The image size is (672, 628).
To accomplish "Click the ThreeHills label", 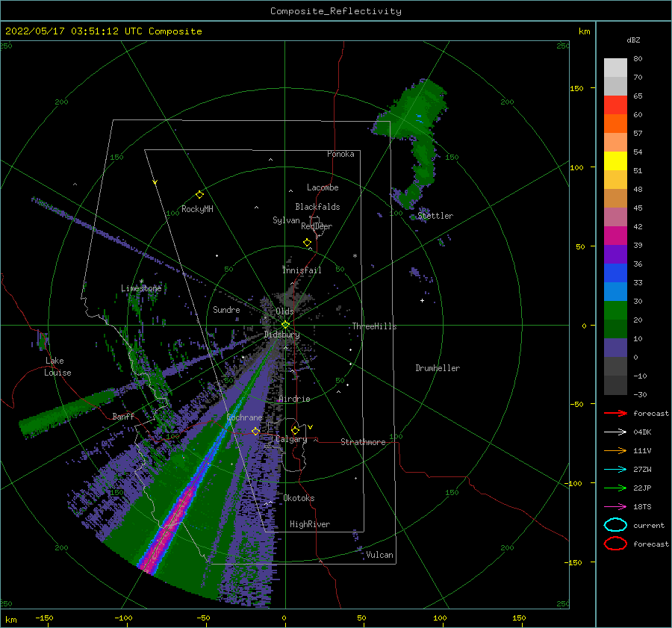I will point(375,326).
